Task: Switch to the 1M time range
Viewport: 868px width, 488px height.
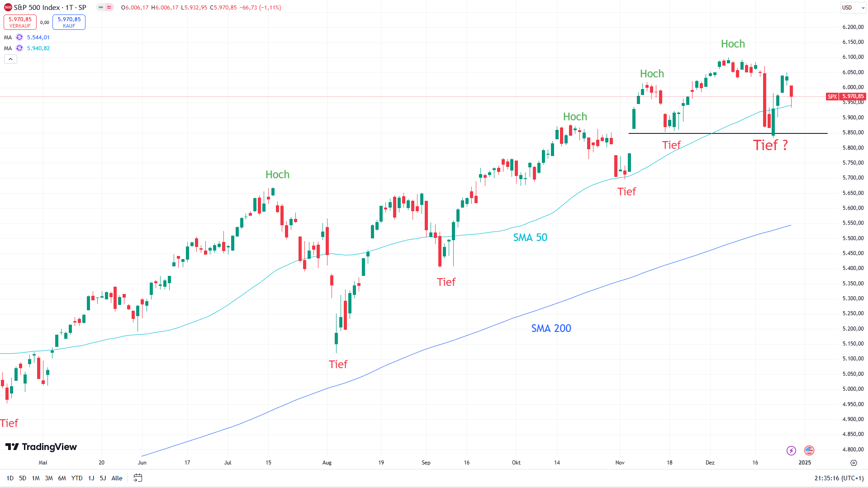Action: coord(36,479)
